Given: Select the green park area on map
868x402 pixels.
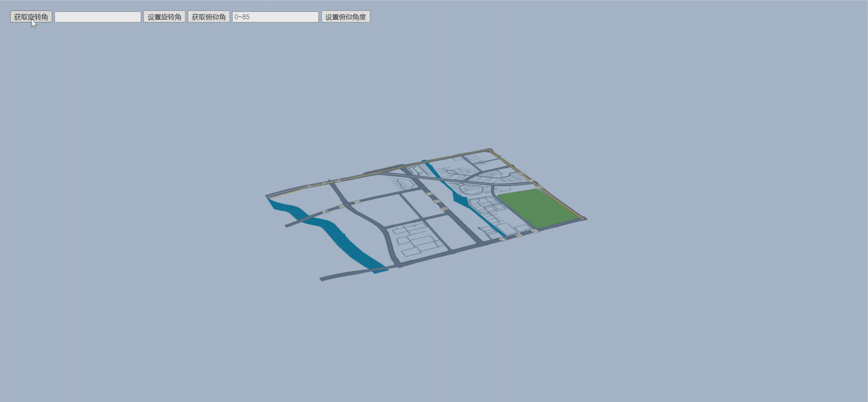Looking at the screenshot, I should click(537, 208).
